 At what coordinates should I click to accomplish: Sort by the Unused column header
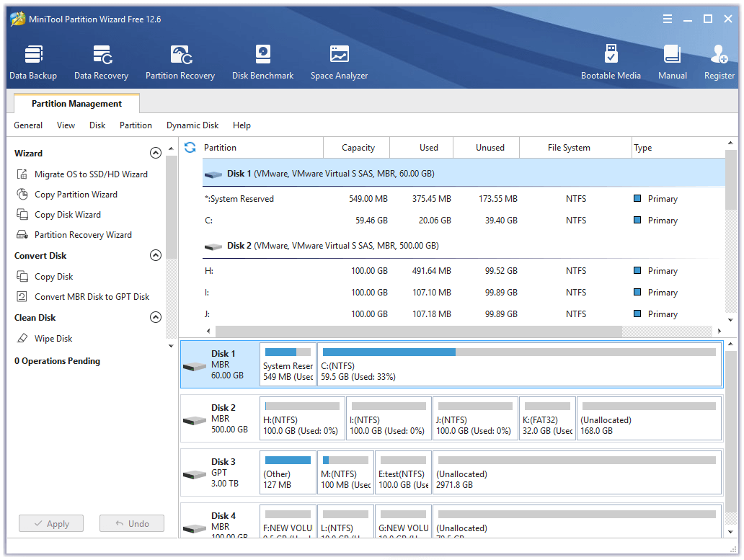[487, 148]
